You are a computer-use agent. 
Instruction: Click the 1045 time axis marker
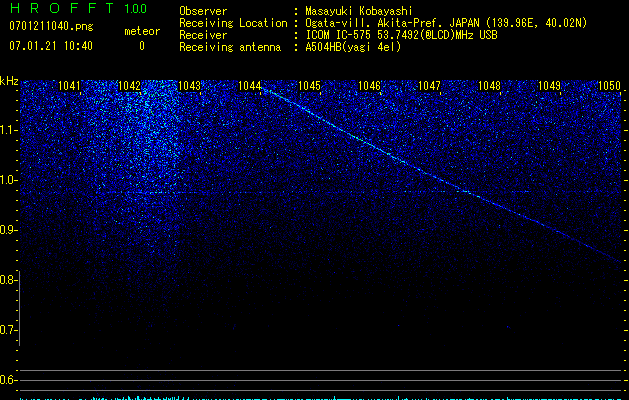coord(310,85)
